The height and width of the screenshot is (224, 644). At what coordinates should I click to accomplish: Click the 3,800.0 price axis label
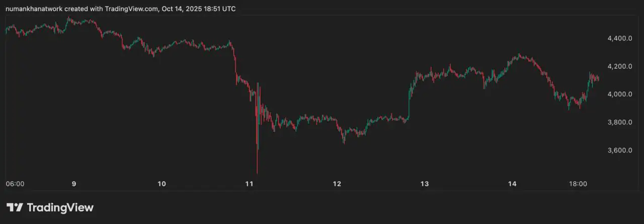(619, 122)
